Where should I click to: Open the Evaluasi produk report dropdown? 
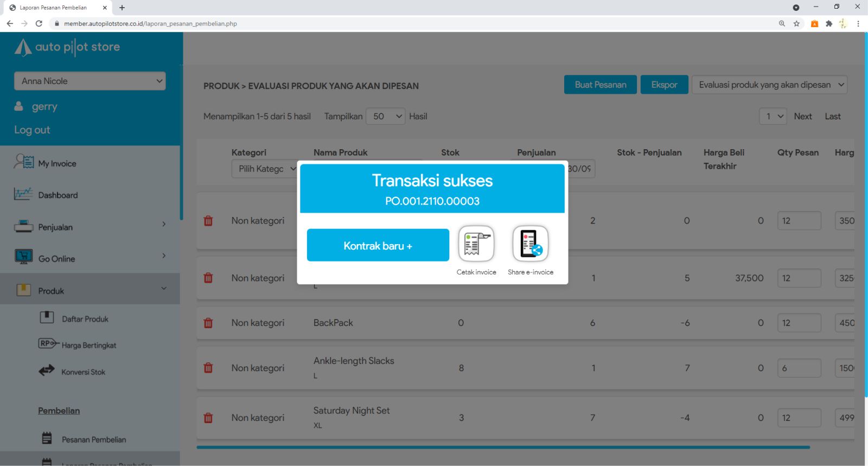(x=769, y=85)
